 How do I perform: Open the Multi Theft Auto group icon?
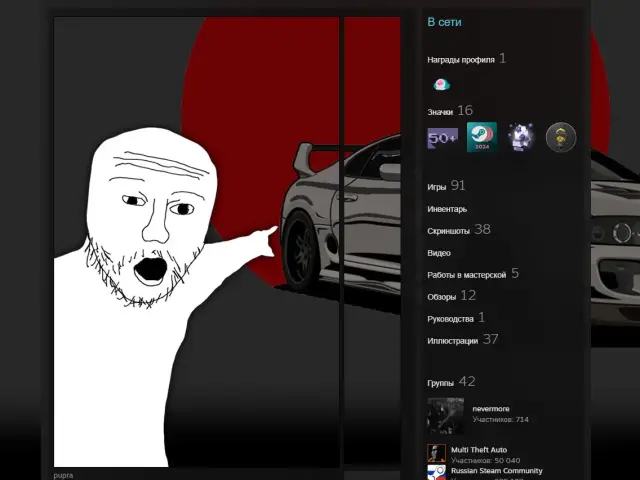tap(436, 453)
